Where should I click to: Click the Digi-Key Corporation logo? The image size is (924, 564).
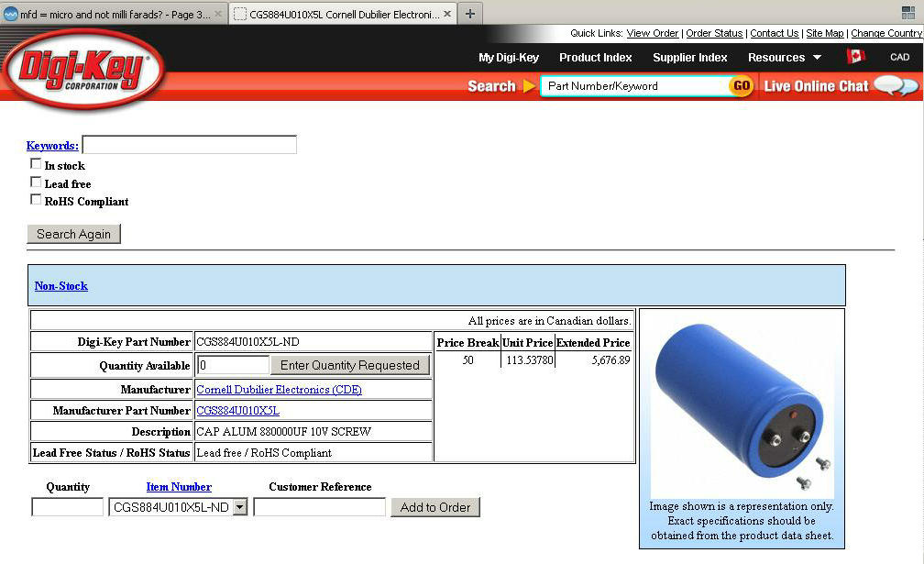(x=82, y=70)
